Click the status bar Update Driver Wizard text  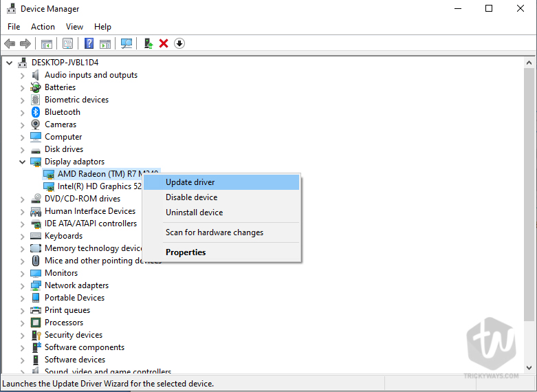point(108,384)
